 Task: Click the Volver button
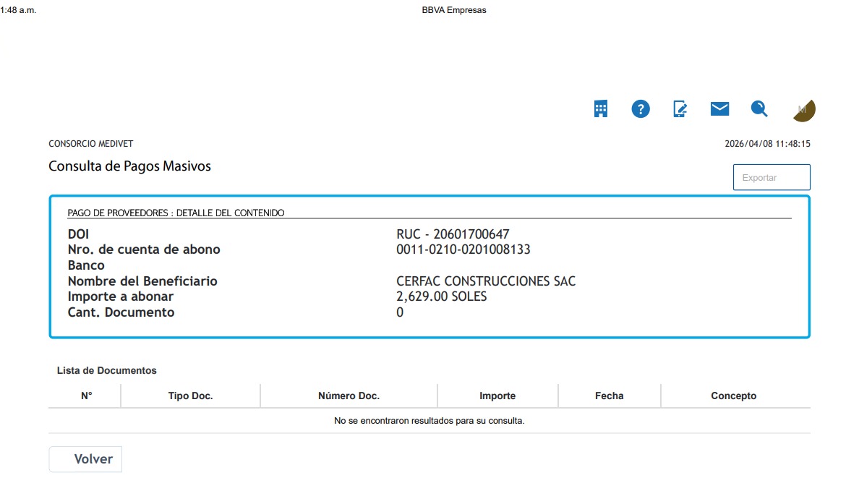coord(85,459)
